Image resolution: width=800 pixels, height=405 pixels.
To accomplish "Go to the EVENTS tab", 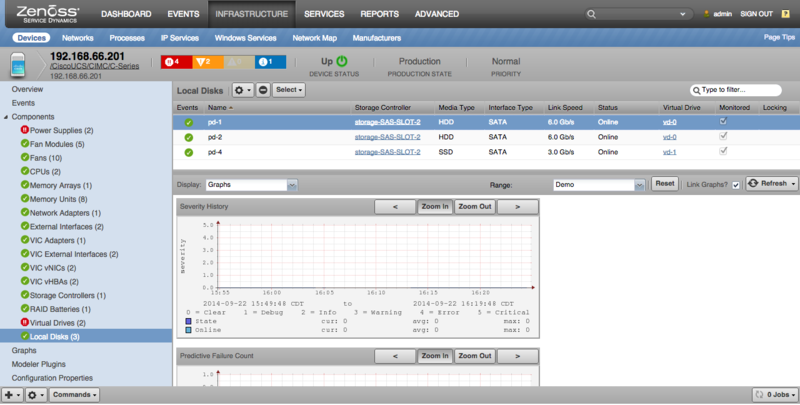I will pyautogui.click(x=183, y=14).
